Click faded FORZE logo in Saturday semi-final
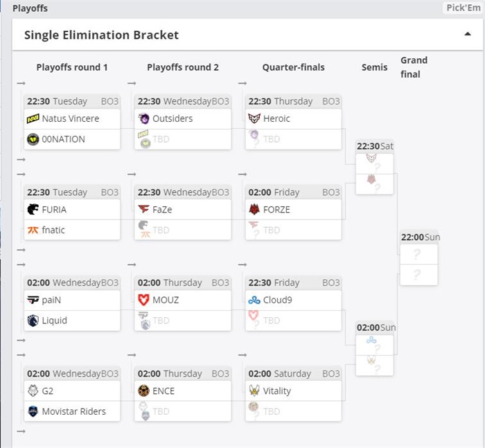 click(371, 179)
